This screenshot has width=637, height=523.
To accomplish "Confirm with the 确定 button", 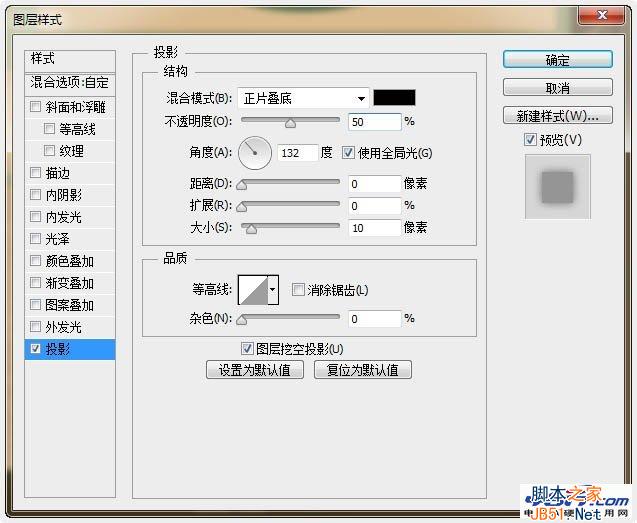I will coord(558,60).
